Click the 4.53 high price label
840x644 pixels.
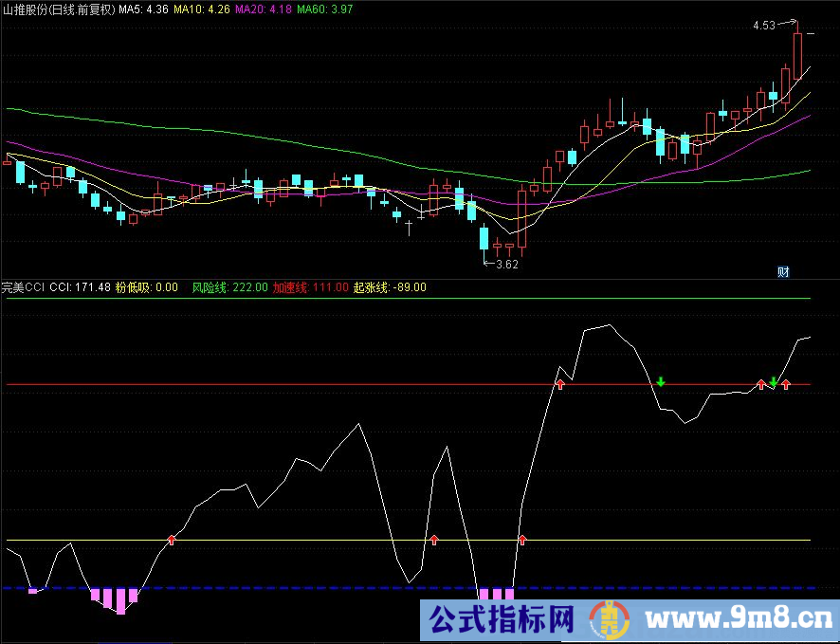click(x=764, y=26)
